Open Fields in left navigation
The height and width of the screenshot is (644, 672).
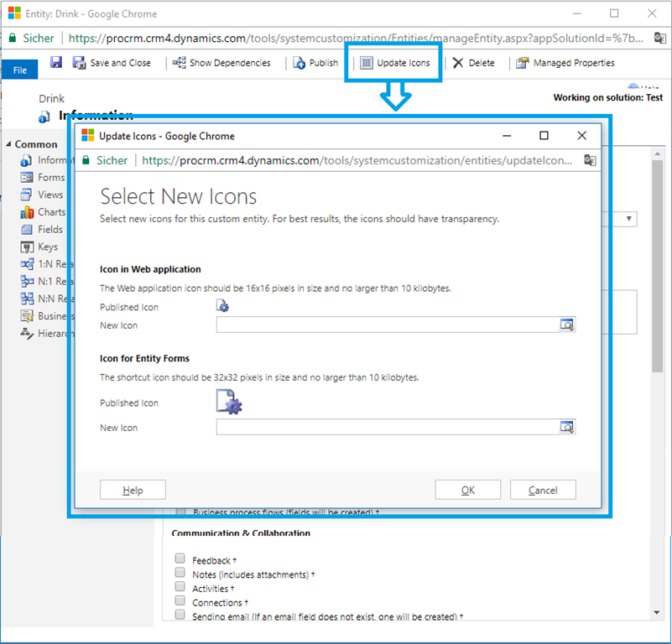click(x=49, y=229)
